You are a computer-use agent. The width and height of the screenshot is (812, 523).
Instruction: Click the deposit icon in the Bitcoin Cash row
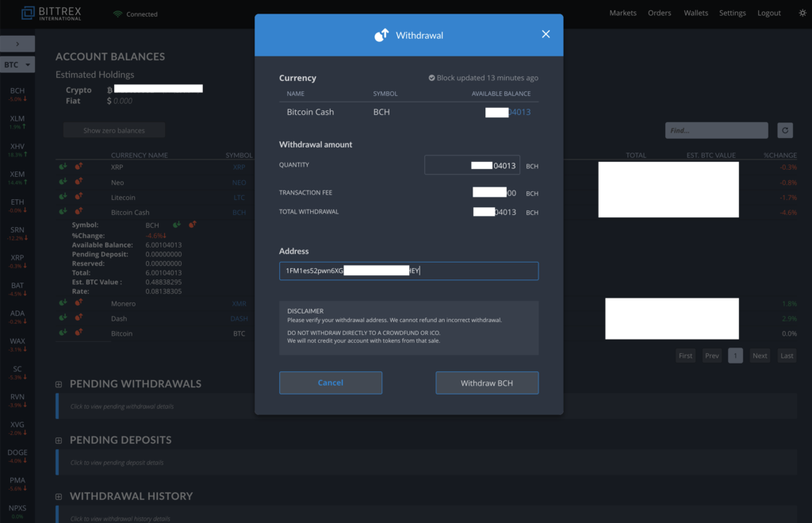pyautogui.click(x=63, y=211)
